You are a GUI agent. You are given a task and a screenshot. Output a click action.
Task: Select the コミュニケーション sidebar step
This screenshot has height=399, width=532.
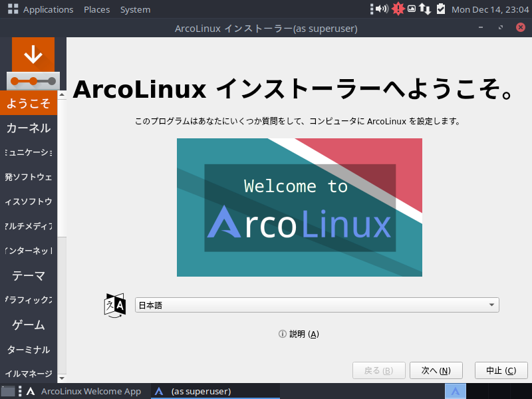pyautogui.click(x=29, y=152)
